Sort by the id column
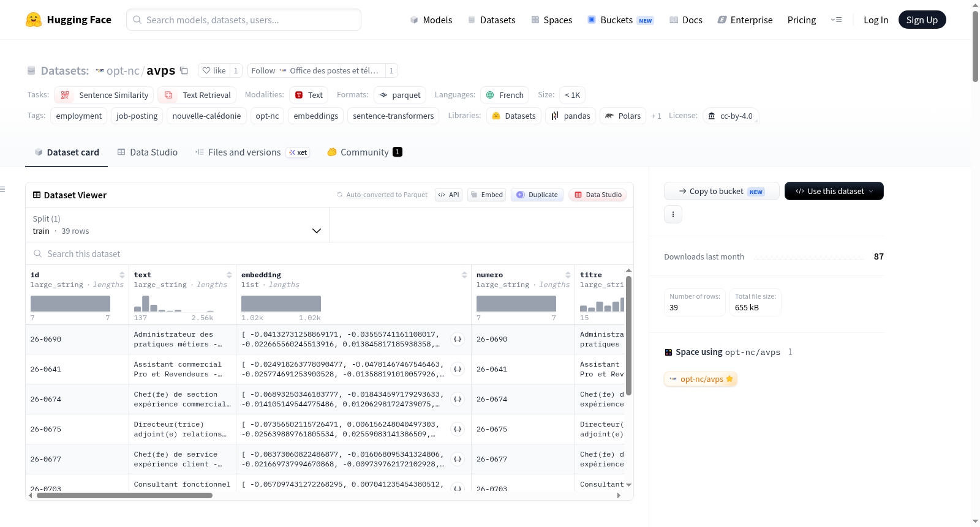 [x=122, y=275]
